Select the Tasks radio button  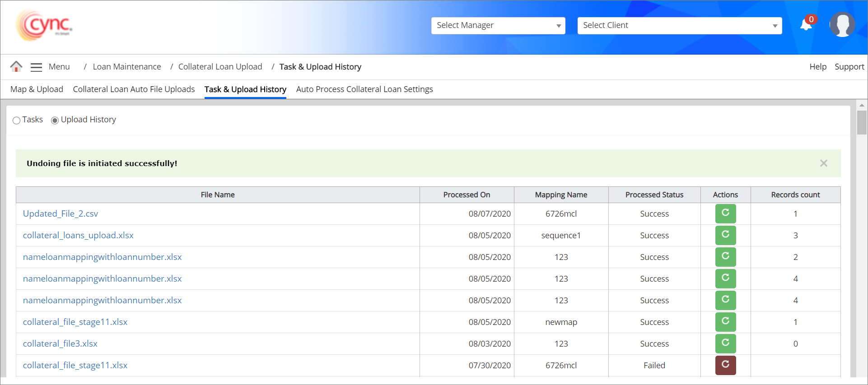click(17, 121)
